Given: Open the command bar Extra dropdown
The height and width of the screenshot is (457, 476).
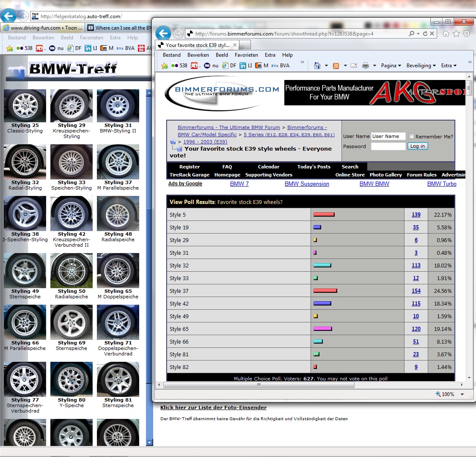Looking at the screenshot, I should (448, 66).
